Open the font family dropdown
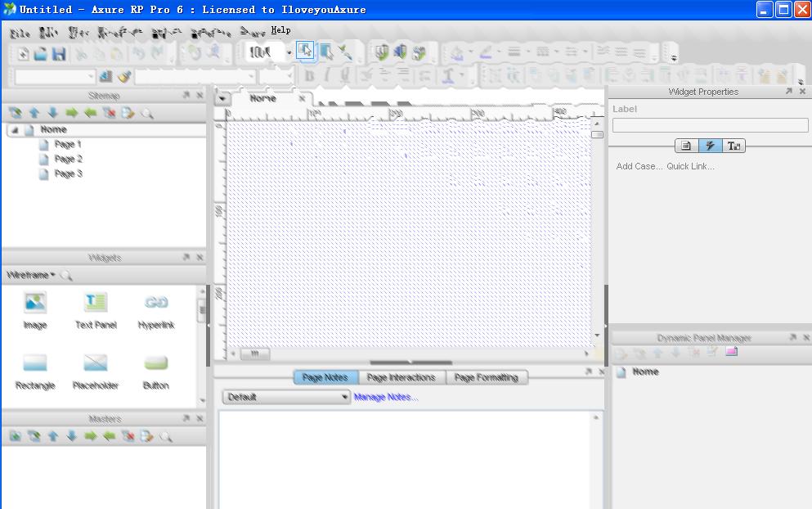The image size is (812, 509). (x=251, y=77)
